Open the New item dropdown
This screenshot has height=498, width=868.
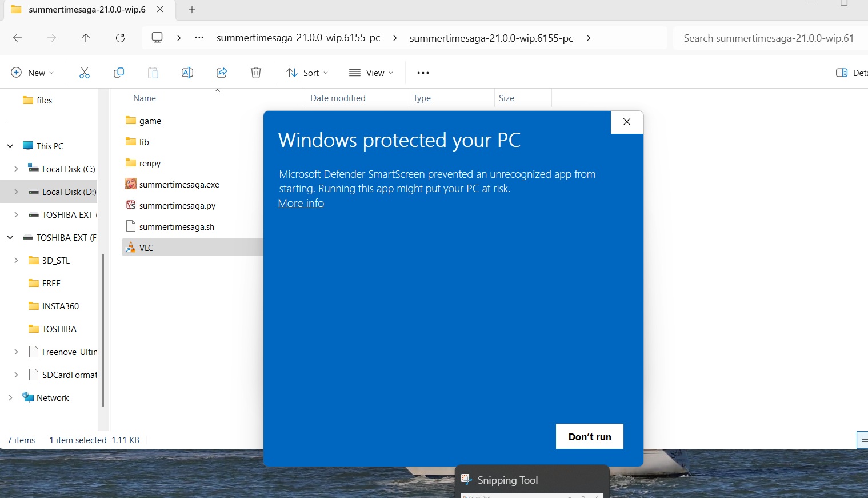(x=33, y=73)
